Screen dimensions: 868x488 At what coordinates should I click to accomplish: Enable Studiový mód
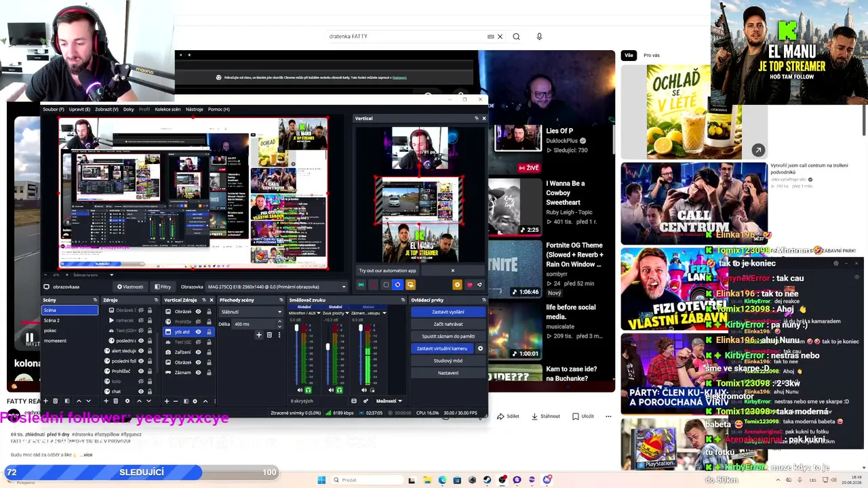click(x=448, y=361)
